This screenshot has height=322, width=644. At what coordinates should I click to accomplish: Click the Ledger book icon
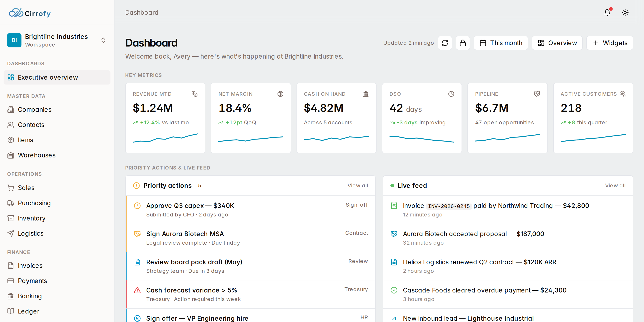(11, 311)
